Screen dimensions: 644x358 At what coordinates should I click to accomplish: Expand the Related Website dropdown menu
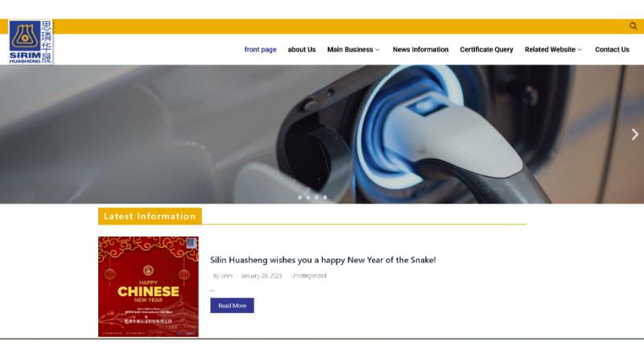click(x=553, y=50)
